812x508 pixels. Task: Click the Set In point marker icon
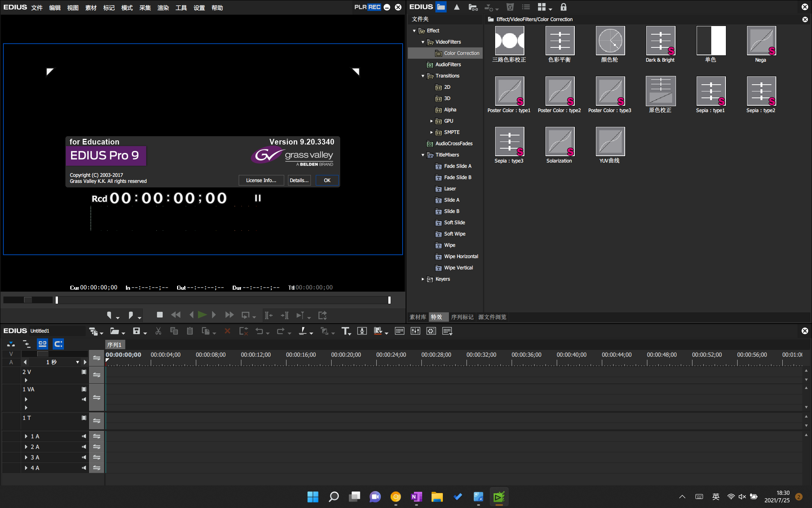pos(109,315)
